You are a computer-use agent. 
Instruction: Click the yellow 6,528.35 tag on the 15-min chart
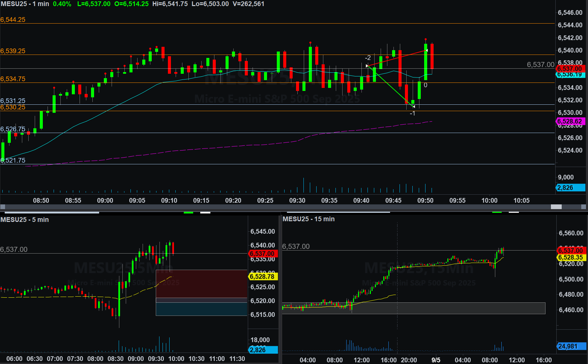[571, 258]
